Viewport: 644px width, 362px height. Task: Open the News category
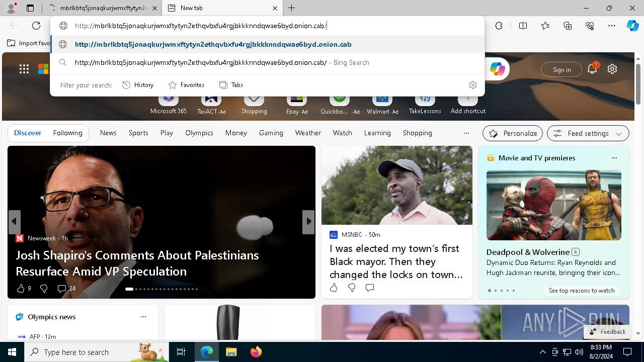(108, 133)
